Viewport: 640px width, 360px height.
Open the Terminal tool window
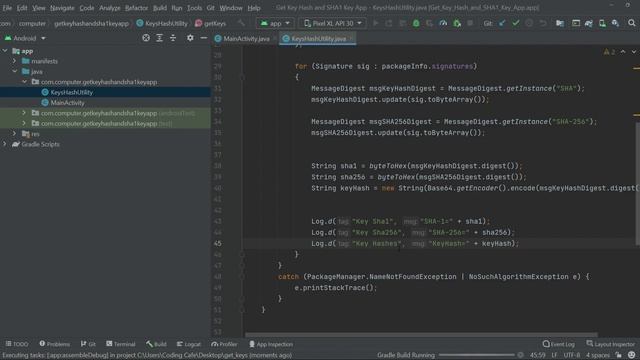point(121,344)
